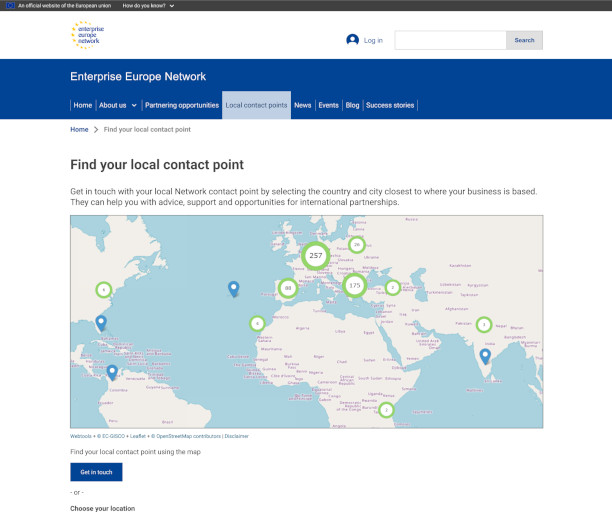Click the user avatar icon beside Log in
This screenshot has height=512, width=612.
pos(352,40)
